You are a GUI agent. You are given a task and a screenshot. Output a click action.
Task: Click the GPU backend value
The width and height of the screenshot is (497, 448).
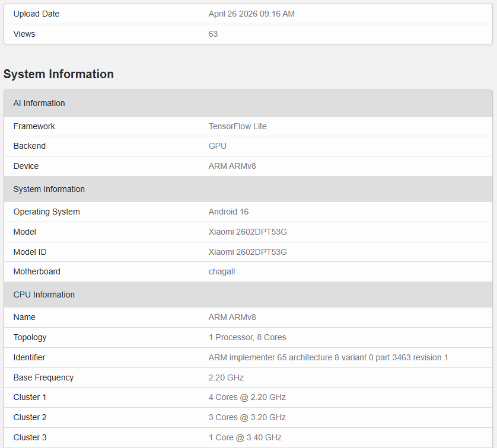(217, 146)
